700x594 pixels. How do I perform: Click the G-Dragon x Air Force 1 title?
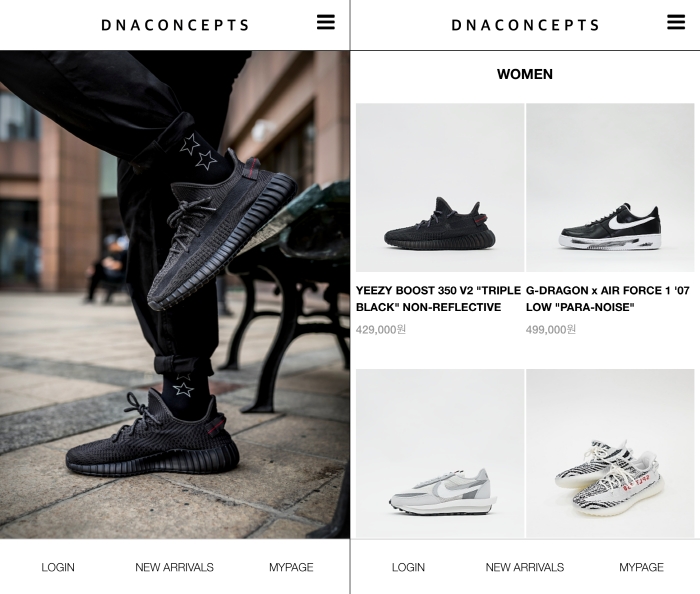tap(608, 299)
